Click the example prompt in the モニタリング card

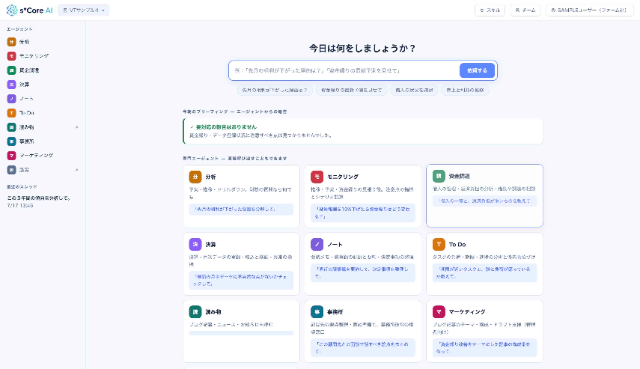(x=363, y=213)
